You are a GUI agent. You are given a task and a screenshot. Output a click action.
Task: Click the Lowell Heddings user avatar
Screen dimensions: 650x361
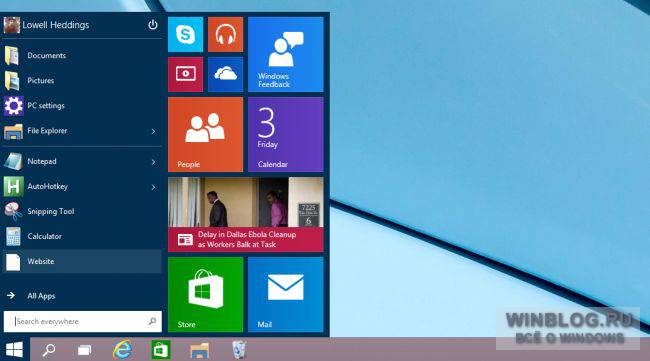[x=12, y=25]
